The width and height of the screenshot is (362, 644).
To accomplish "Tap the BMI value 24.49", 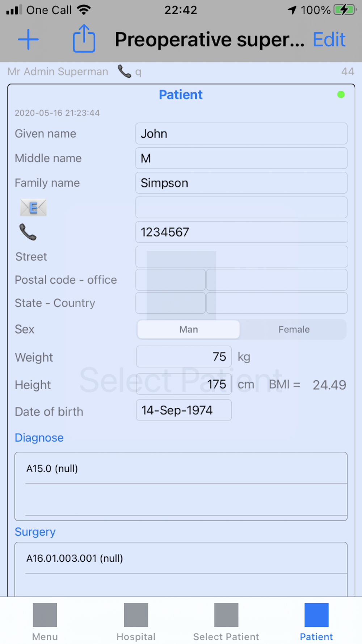I will [329, 385].
